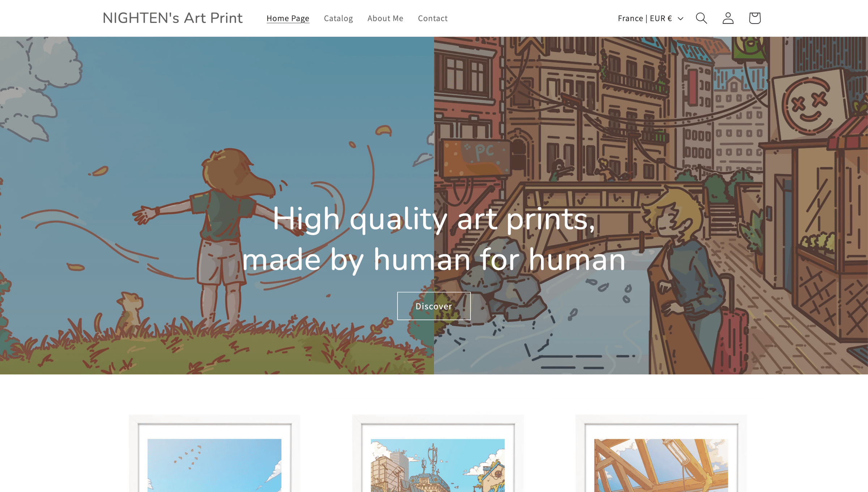Image resolution: width=868 pixels, height=492 pixels.
Task: Open the search magnifier icon
Action: (x=701, y=18)
